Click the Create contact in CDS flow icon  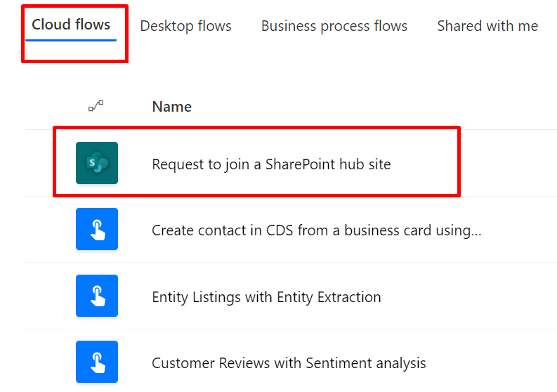pos(97,229)
